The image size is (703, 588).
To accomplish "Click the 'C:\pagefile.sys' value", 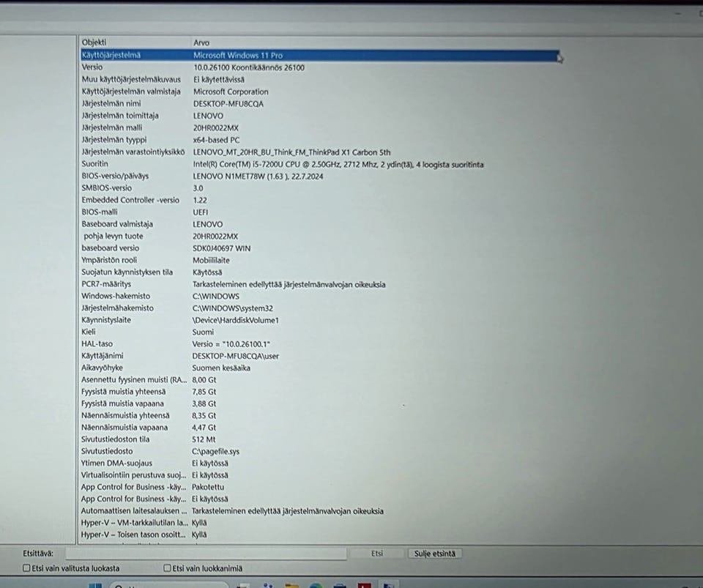I will tap(215, 452).
